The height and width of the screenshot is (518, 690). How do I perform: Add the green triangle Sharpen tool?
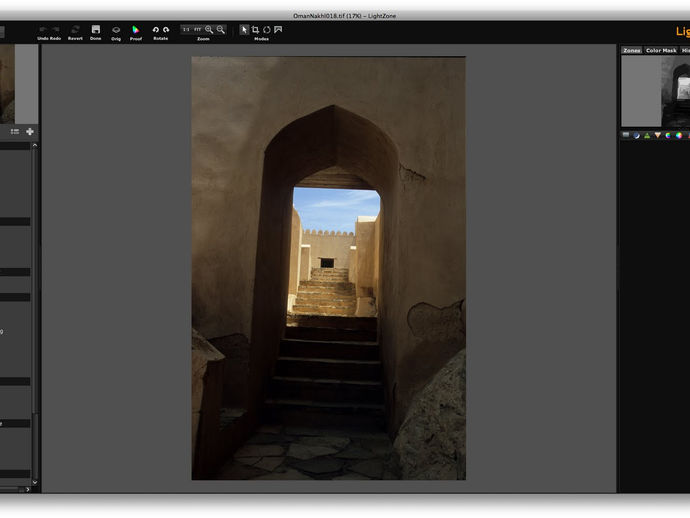click(647, 135)
